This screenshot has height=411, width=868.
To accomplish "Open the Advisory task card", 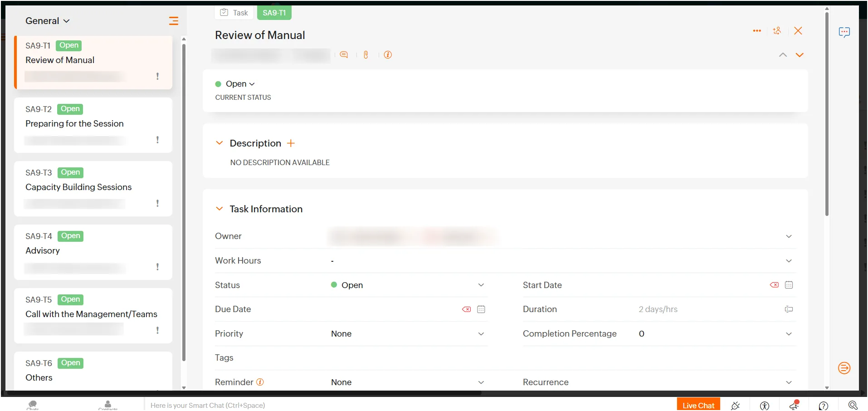I will pos(93,252).
